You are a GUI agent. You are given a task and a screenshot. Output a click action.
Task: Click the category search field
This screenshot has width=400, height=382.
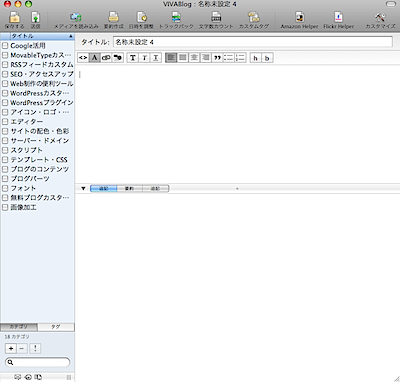[x=38, y=362]
